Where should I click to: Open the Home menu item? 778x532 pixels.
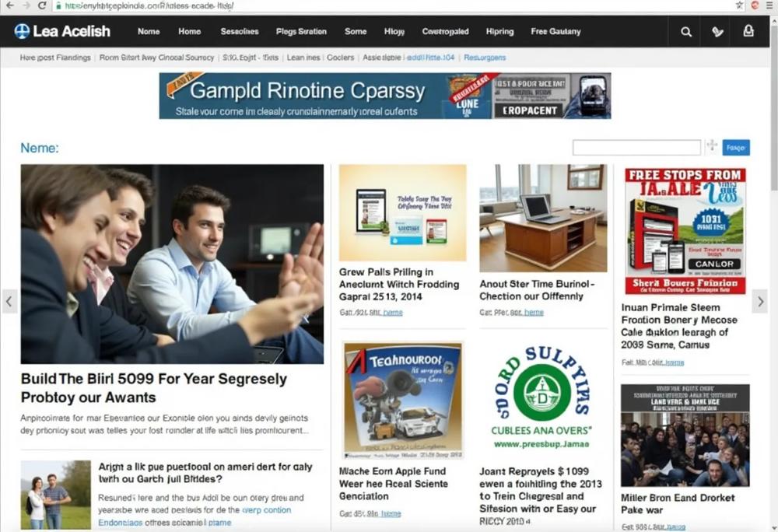click(x=190, y=31)
